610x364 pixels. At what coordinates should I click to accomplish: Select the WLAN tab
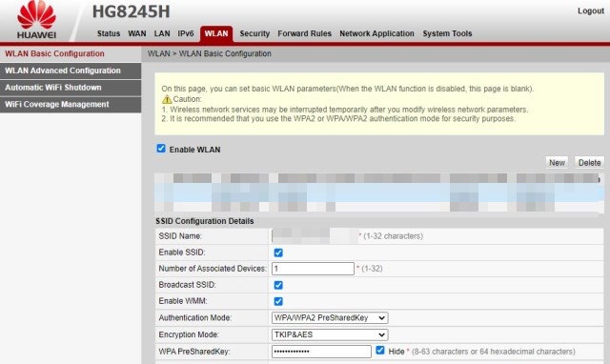216,34
